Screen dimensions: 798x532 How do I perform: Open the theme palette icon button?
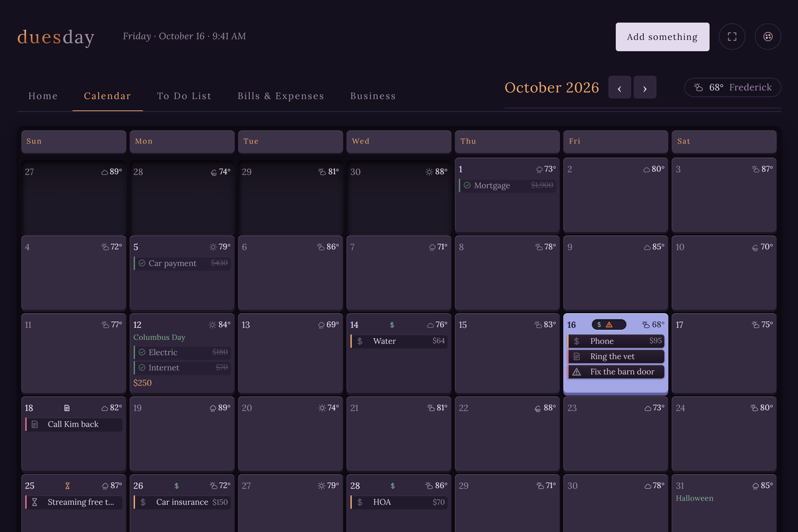[x=768, y=37]
